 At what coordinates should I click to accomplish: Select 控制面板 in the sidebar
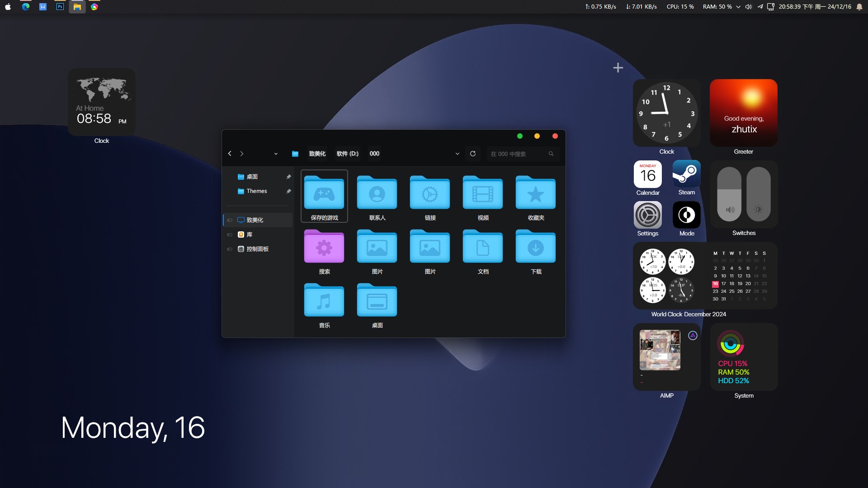click(x=257, y=249)
